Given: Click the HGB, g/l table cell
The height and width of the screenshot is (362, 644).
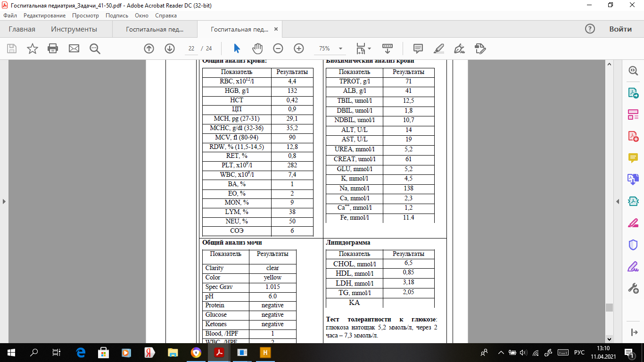Looking at the screenshot, I should coord(237,91).
